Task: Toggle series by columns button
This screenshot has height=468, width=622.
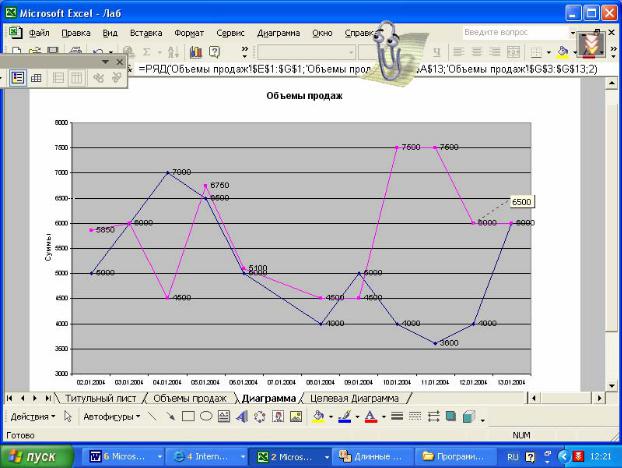Action: pyautogui.click(x=76, y=77)
